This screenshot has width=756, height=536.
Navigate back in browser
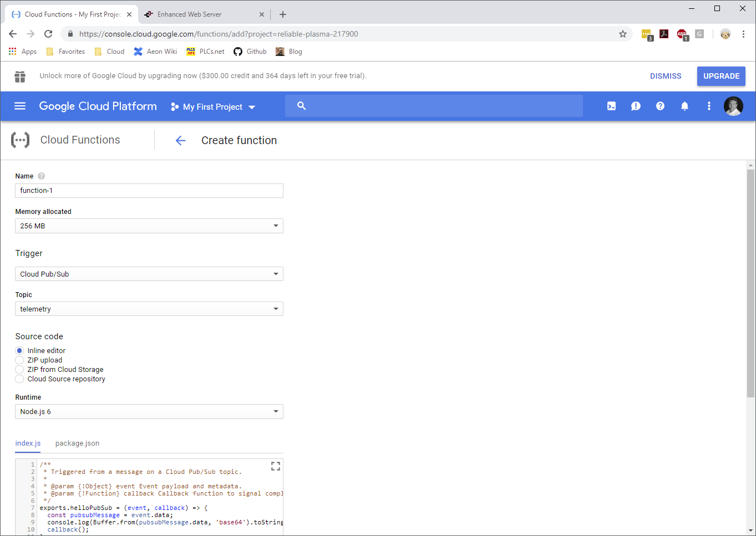click(x=13, y=34)
